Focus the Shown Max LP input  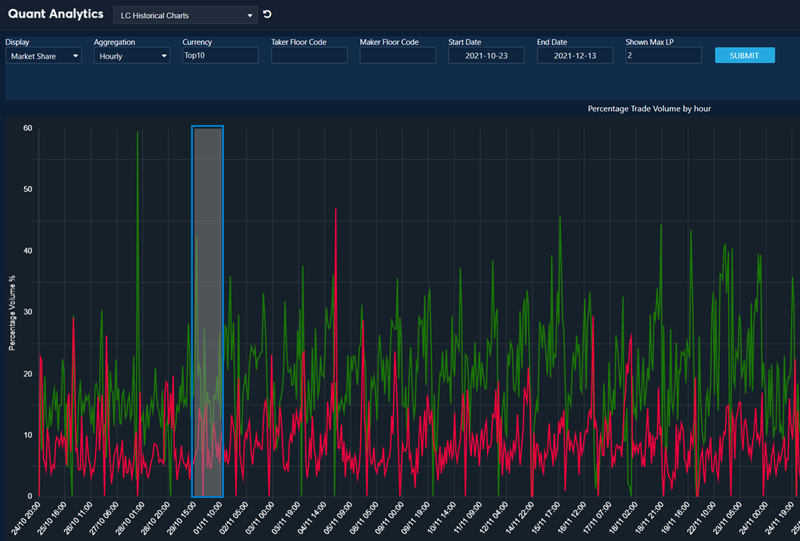pos(663,56)
